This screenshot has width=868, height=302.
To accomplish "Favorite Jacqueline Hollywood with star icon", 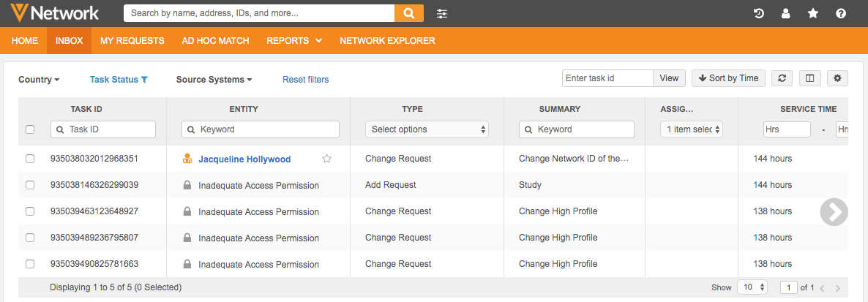I will click(x=326, y=159).
